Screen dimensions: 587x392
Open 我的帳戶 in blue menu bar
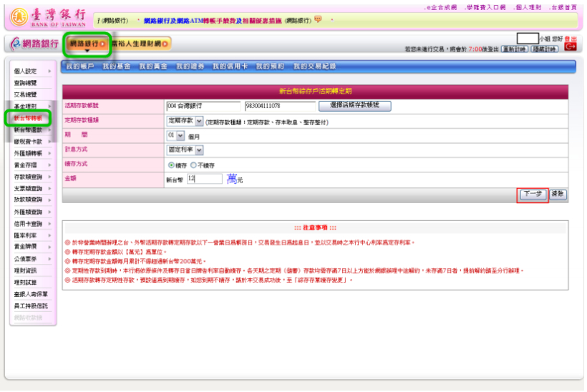79,67
